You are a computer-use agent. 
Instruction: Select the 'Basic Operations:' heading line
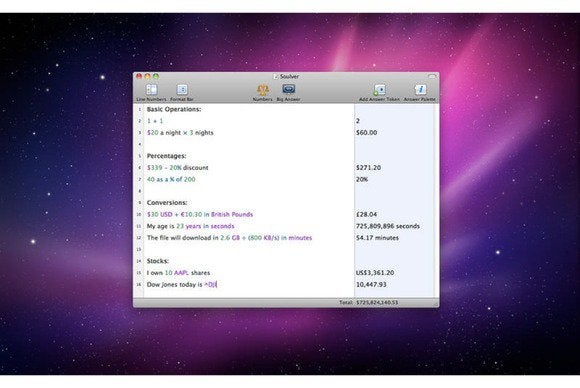pos(174,109)
